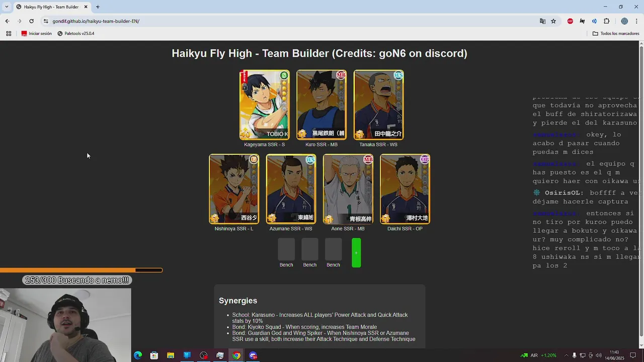Select the Daichi SSR - OP card
644x362 pixels.
[x=405, y=189]
